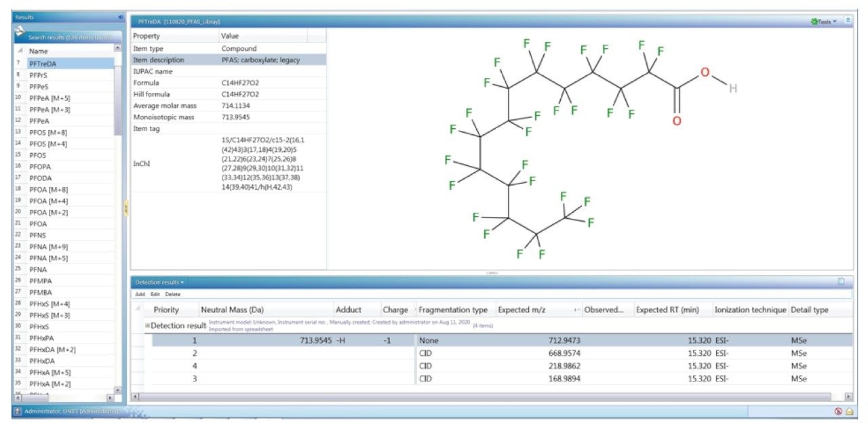This screenshot has height=431, width=868.
Task: Click the Tools gear icon
Action: click(x=814, y=22)
